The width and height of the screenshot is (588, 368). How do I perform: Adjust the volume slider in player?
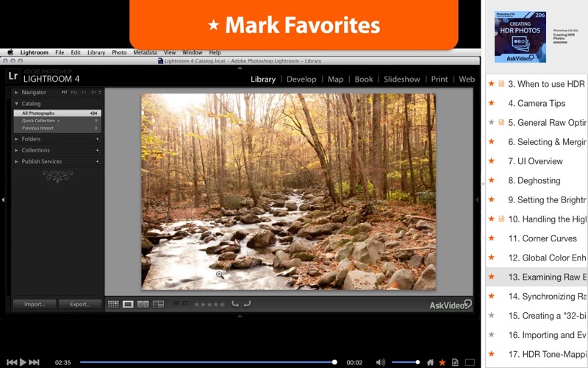click(406, 362)
